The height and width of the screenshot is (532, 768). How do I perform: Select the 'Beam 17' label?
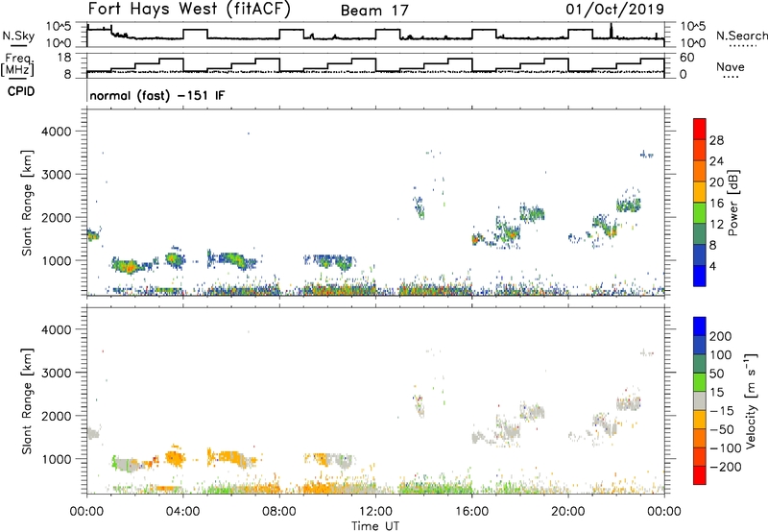[x=374, y=11]
